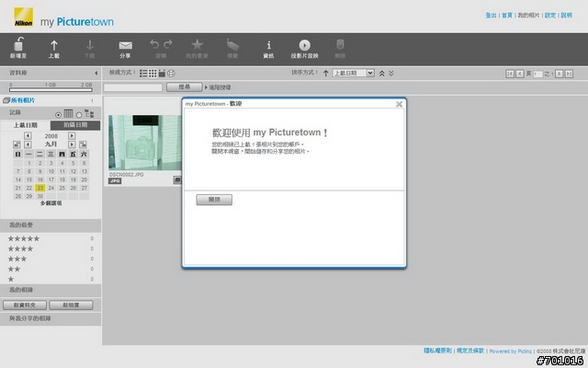Click the logout (登出) link at top right

coord(491,16)
